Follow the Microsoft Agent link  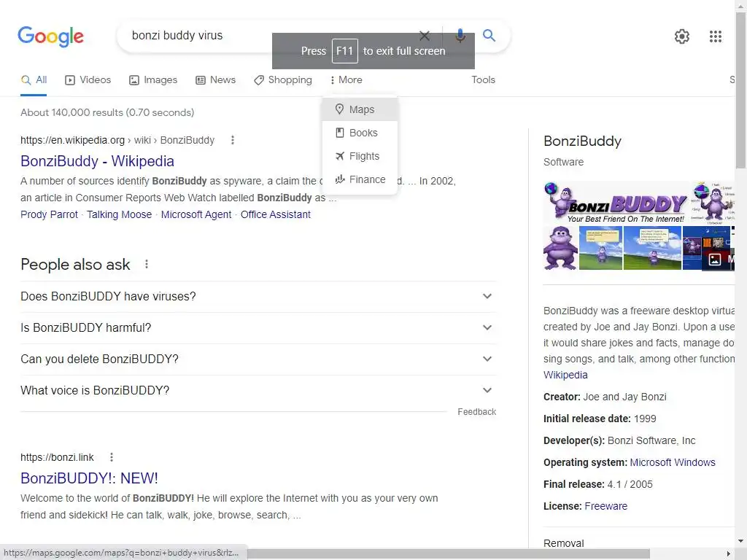(x=196, y=215)
